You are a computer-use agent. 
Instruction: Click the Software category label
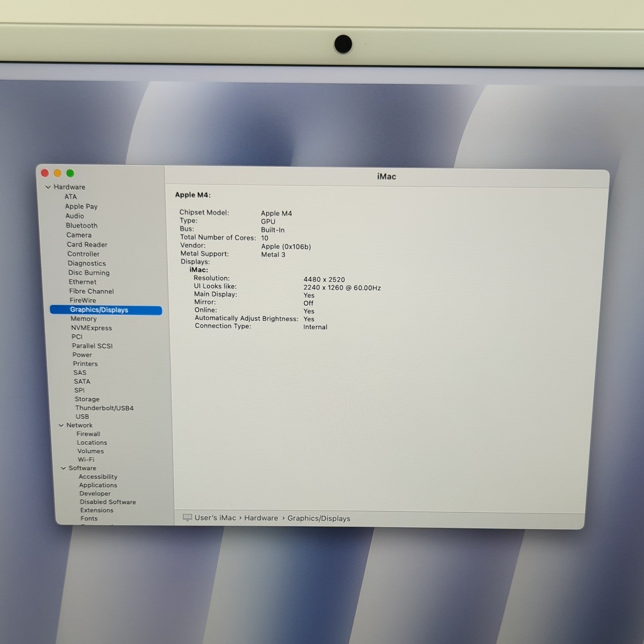(82, 468)
